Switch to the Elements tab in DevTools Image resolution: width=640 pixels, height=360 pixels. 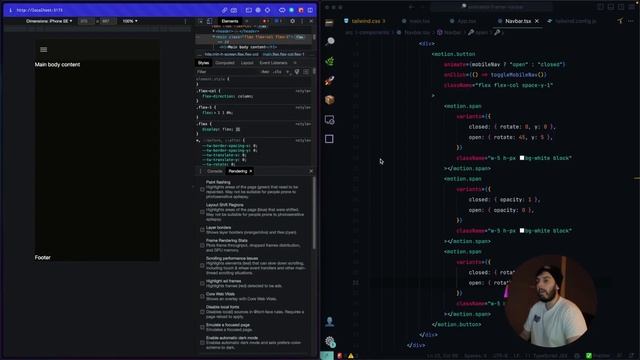pos(230,21)
